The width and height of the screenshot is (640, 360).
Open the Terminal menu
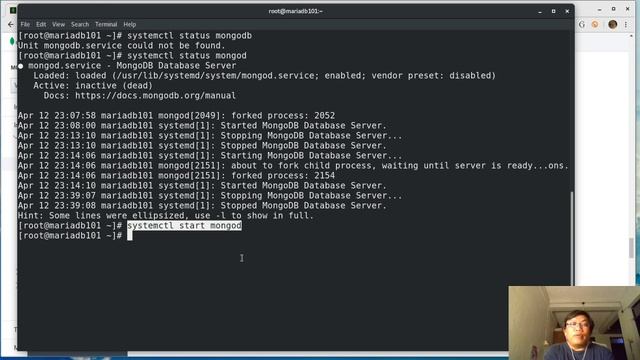click(106, 24)
